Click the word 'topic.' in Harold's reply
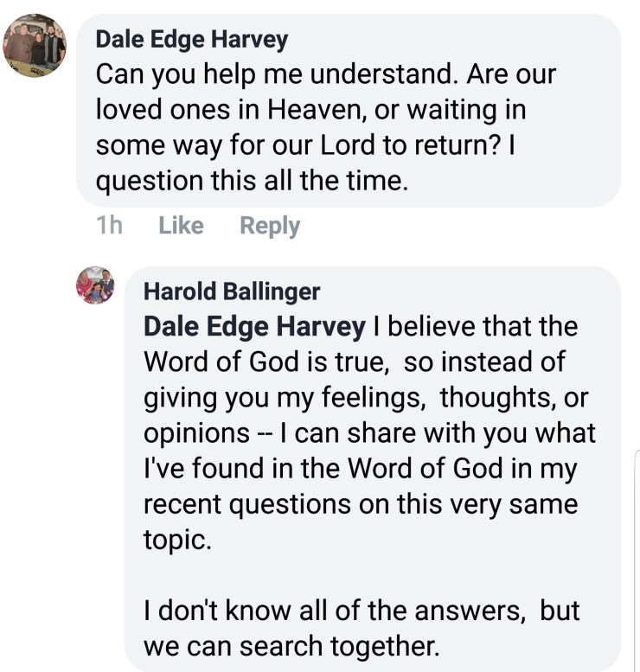640x672 pixels. [176, 540]
